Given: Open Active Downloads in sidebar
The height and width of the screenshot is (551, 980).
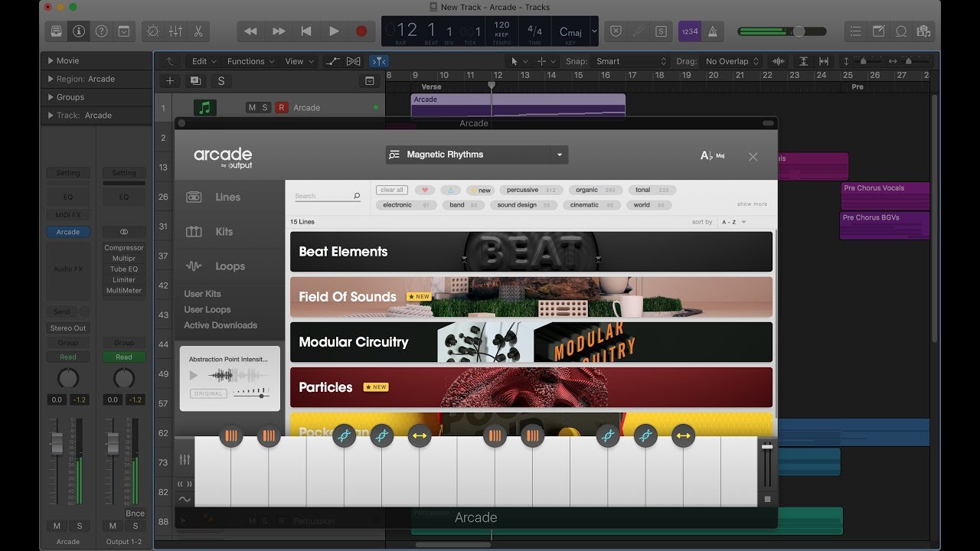Looking at the screenshot, I should pyautogui.click(x=220, y=325).
